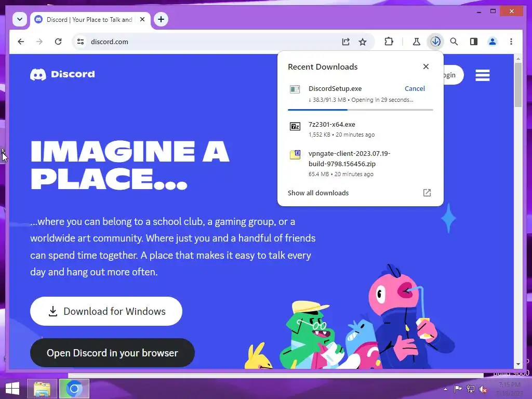Click Show all downloads

click(x=318, y=193)
